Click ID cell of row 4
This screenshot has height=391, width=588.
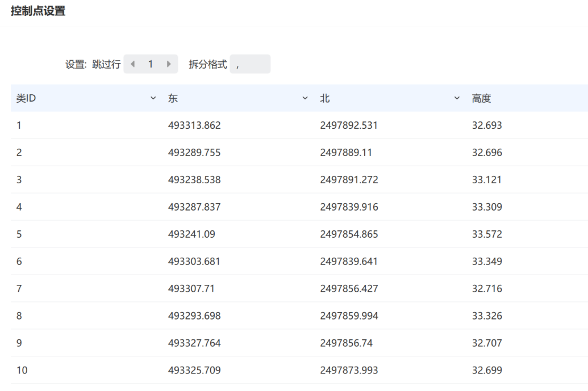tap(19, 207)
